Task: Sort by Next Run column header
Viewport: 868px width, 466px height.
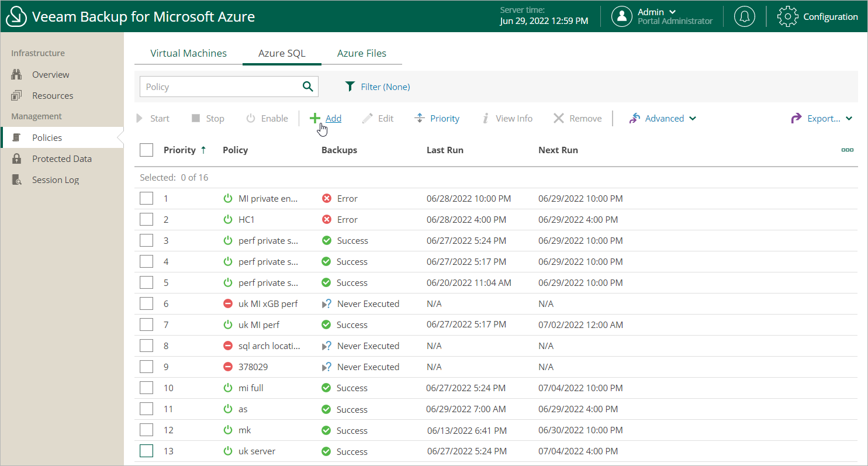Action: pyautogui.click(x=558, y=150)
